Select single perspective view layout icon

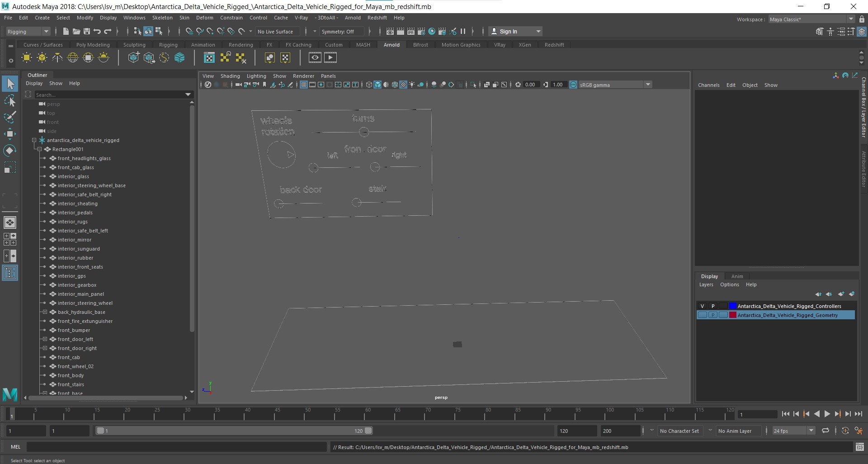(x=10, y=223)
